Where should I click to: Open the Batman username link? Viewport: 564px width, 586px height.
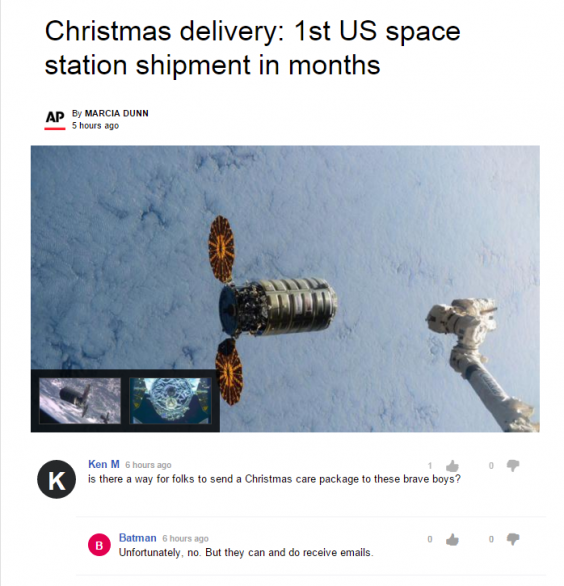coord(137,538)
